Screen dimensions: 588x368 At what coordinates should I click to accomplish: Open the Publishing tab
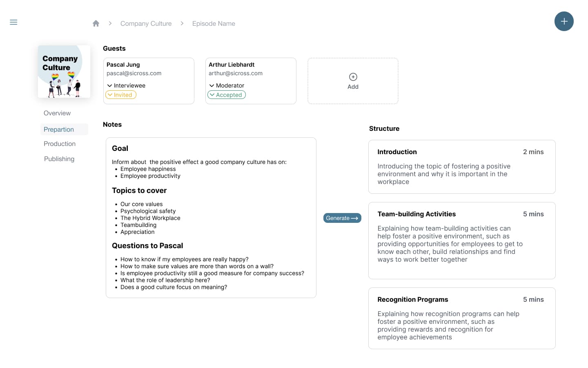coord(59,159)
